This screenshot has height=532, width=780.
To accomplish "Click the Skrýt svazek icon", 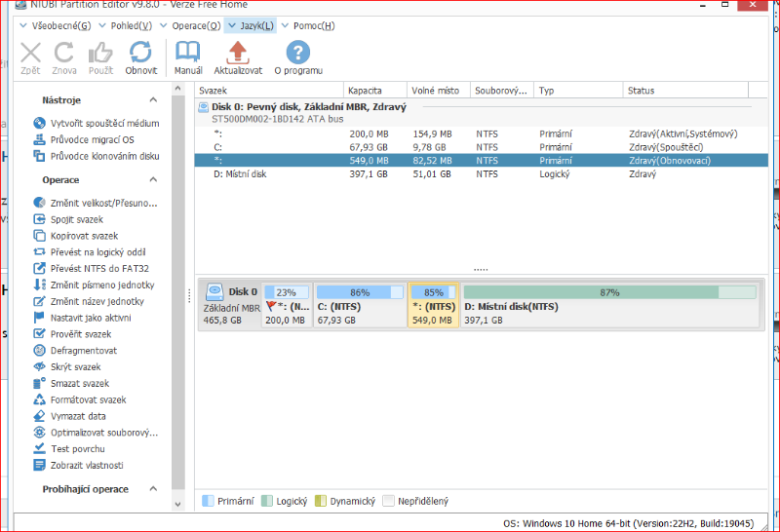I will click(39, 366).
